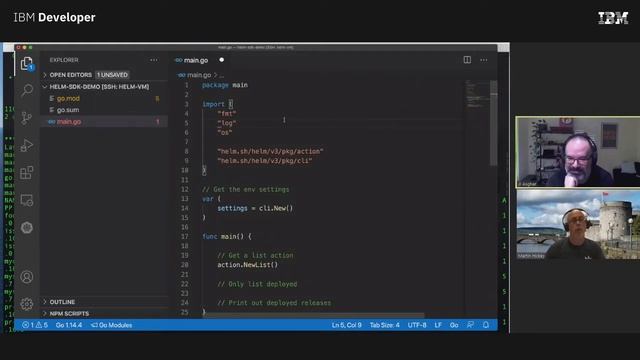Screen dimensions: 640x360
Task: Click the feedback icon in status bar
Action: click(x=470, y=325)
